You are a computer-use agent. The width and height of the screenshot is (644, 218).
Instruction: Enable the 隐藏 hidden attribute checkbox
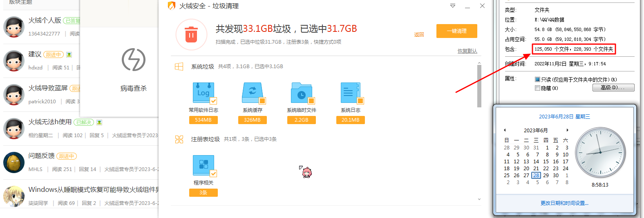tap(537, 88)
